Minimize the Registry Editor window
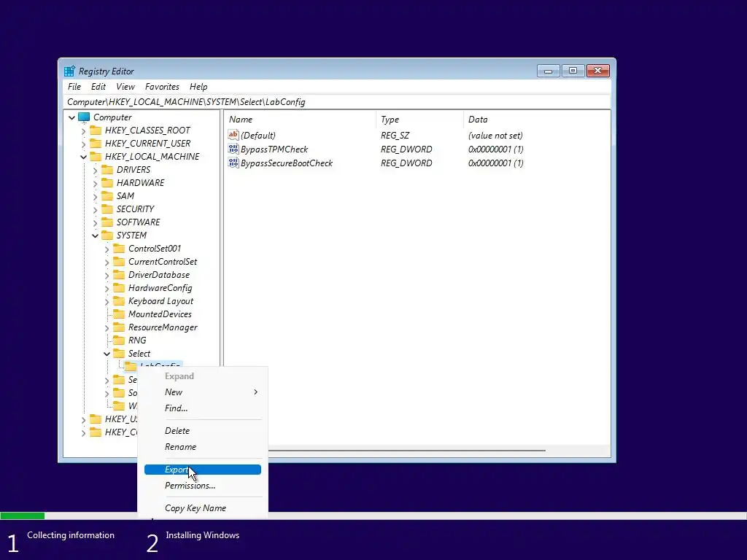The image size is (747, 560). [549, 71]
